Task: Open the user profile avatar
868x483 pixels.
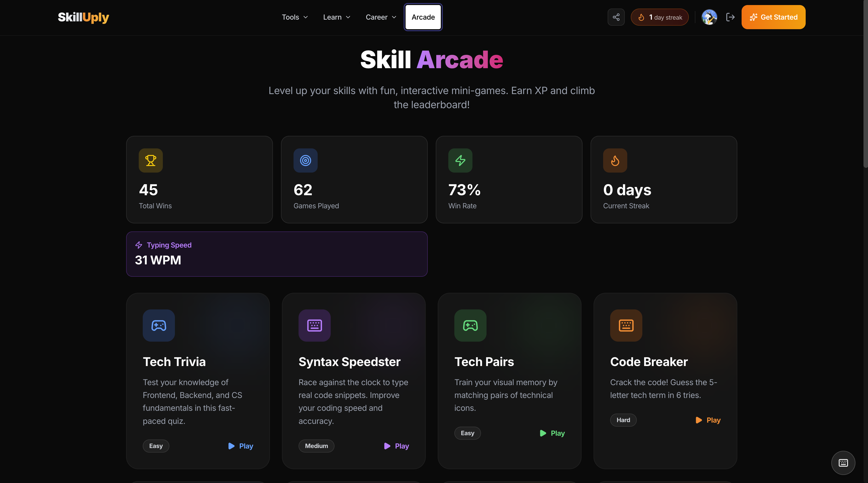Action: (709, 17)
